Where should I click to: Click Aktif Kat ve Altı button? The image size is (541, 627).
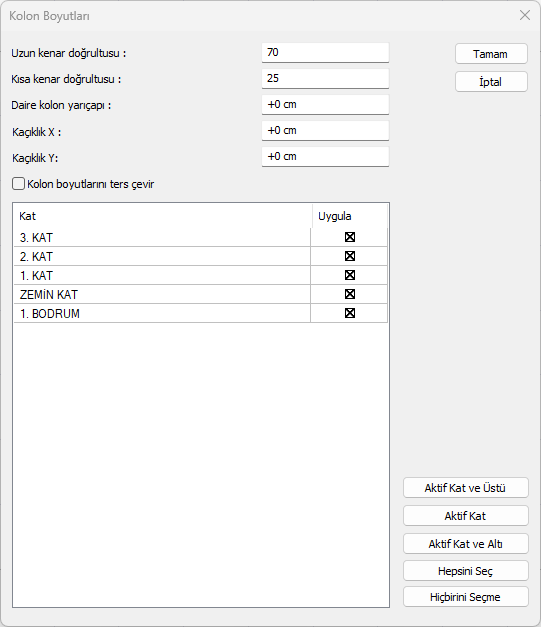click(x=465, y=543)
